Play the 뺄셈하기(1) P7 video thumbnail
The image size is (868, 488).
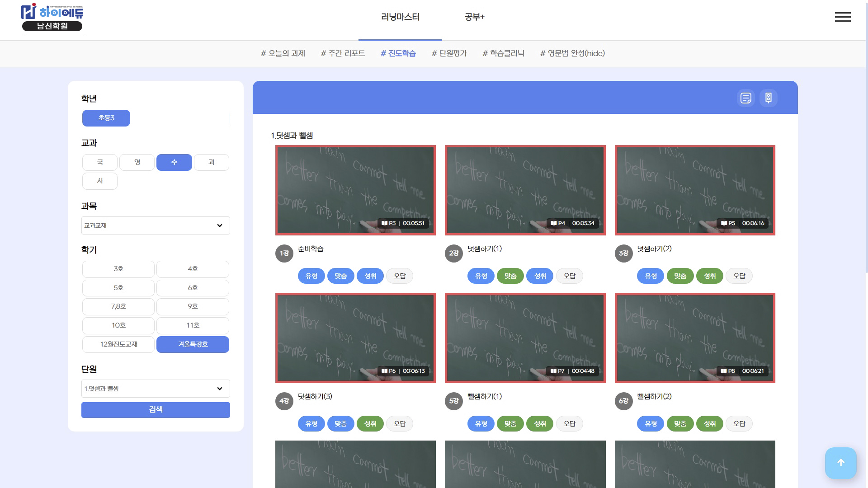coord(525,338)
